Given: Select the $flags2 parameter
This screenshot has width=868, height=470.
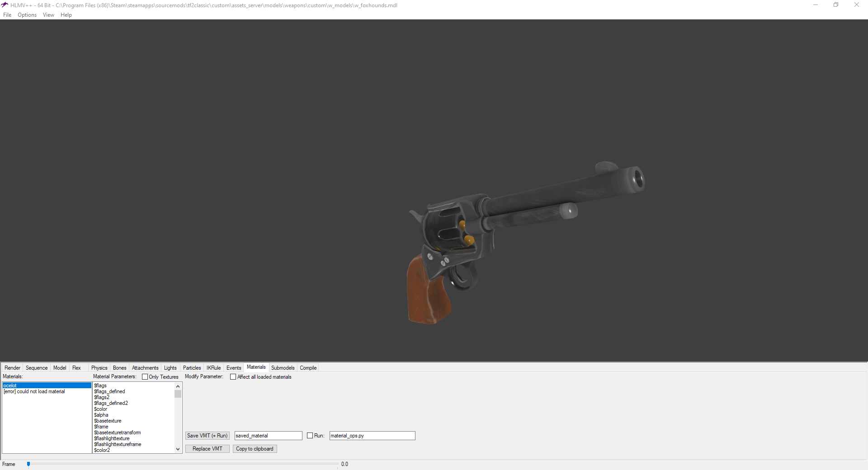Looking at the screenshot, I should coord(133,397).
